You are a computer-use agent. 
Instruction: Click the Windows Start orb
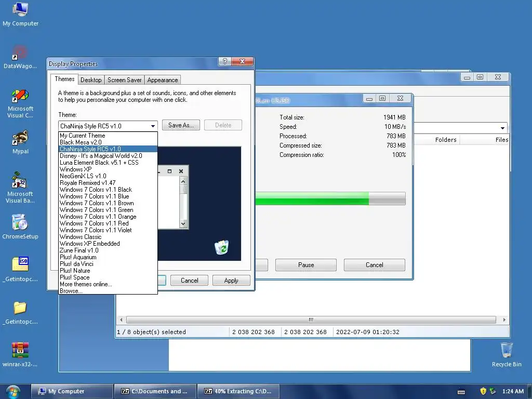[x=13, y=392]
